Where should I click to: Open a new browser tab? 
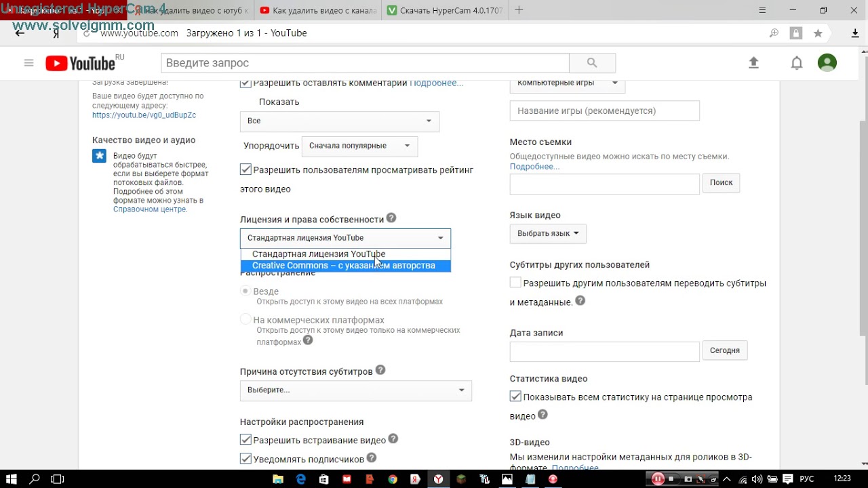click(x=519, y=10)
